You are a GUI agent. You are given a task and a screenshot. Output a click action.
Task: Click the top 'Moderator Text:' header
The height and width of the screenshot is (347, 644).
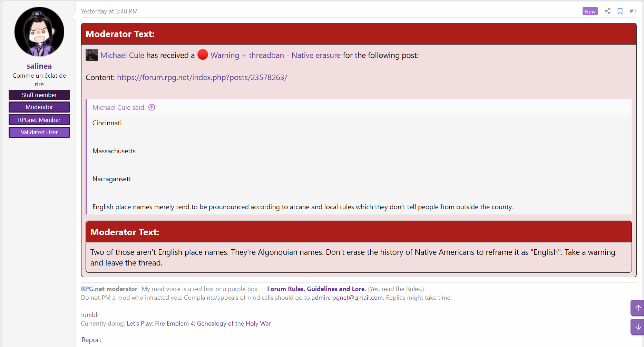(x=359, y=34)
